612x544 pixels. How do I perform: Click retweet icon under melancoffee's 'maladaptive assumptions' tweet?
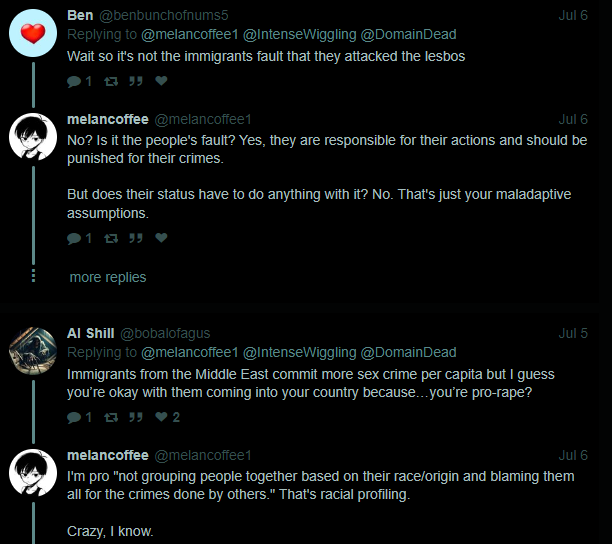point(112,238)
